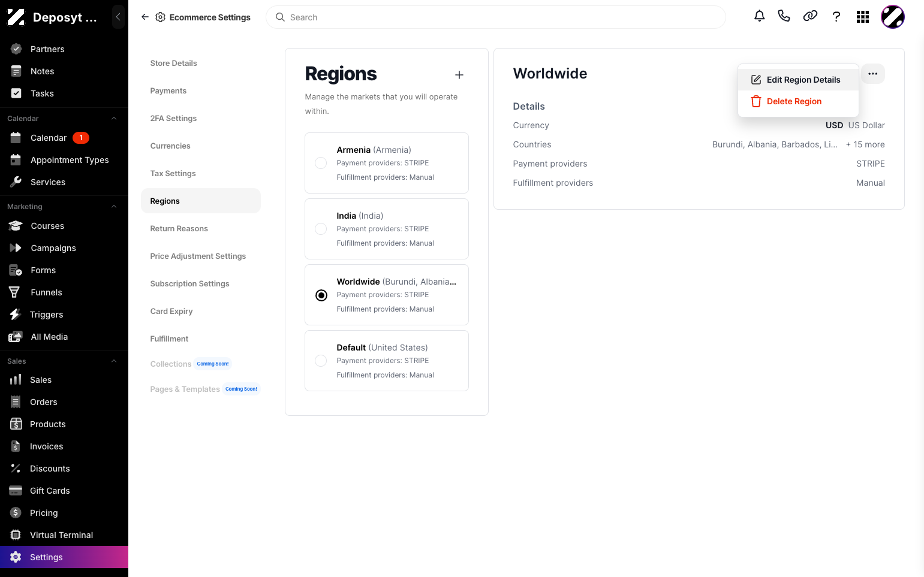This screenshot has height=577, width=924.
Task: Click the Search field
Action: tap(495, 17)
